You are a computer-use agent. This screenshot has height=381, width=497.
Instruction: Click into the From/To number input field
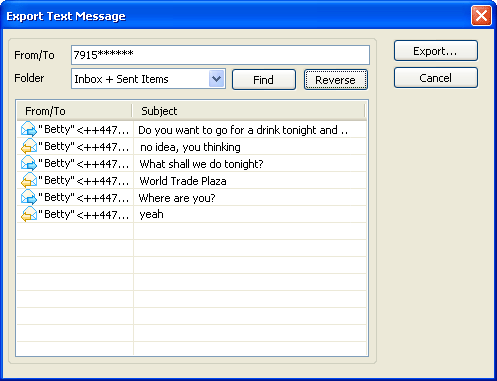click(220, 55)
